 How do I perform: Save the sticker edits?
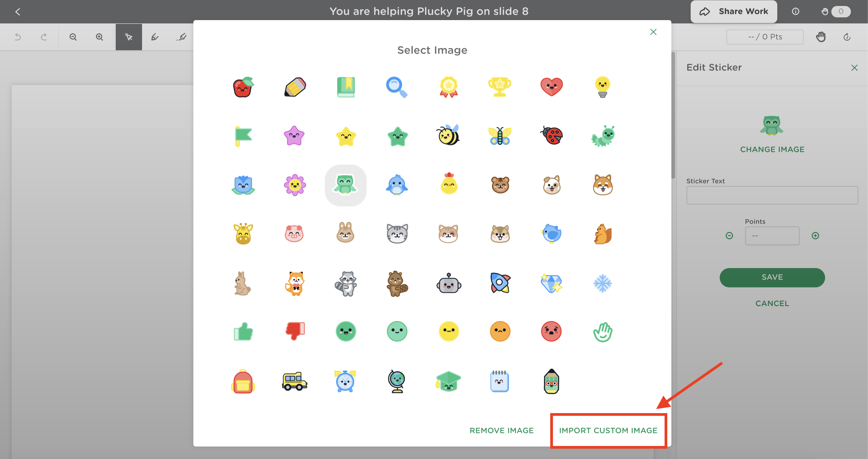point(772,277)
